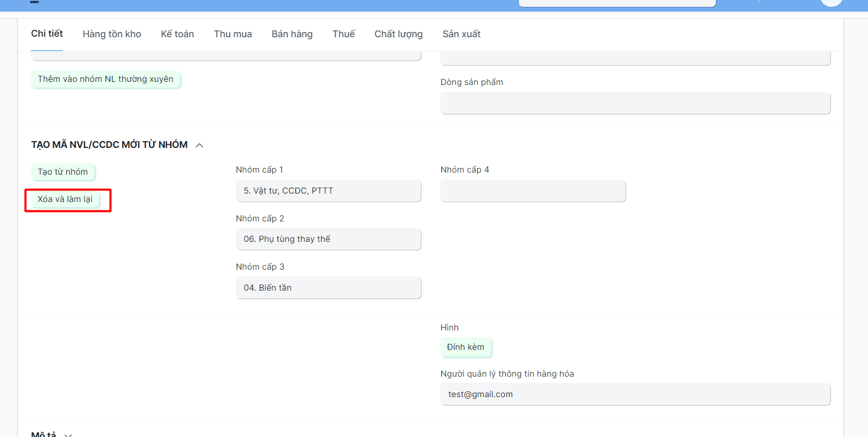The height and width of the screenshot is (437, 868).
Task: Open the Bán hàng tab
Action: tap(292, 34)
